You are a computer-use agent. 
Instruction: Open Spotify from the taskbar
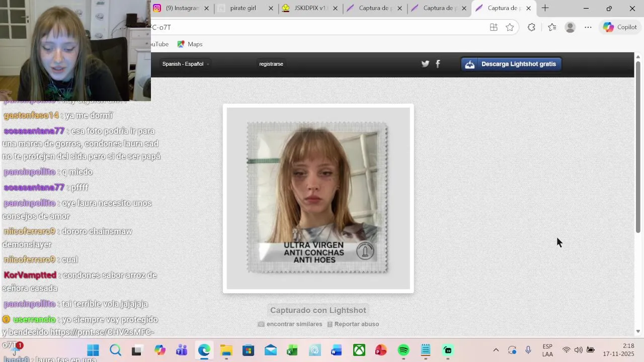click(x=403, y=350)
